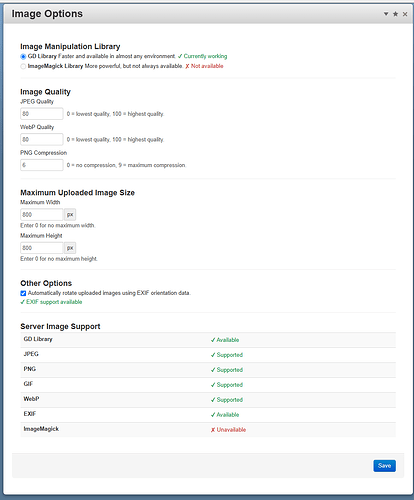
Task: Click the PNG row label
Action: pyautogui.click(x=30, y=369)
